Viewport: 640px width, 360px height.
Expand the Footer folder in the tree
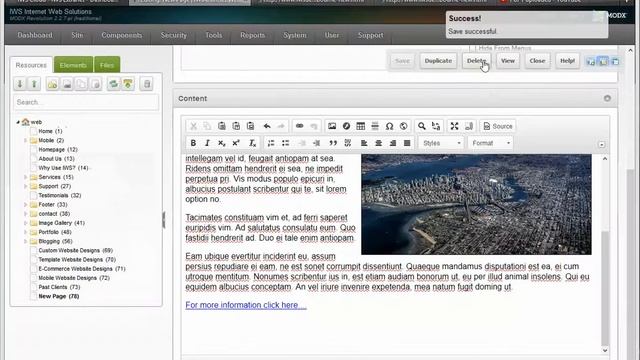pyautogui.click(x=25, y=204)
